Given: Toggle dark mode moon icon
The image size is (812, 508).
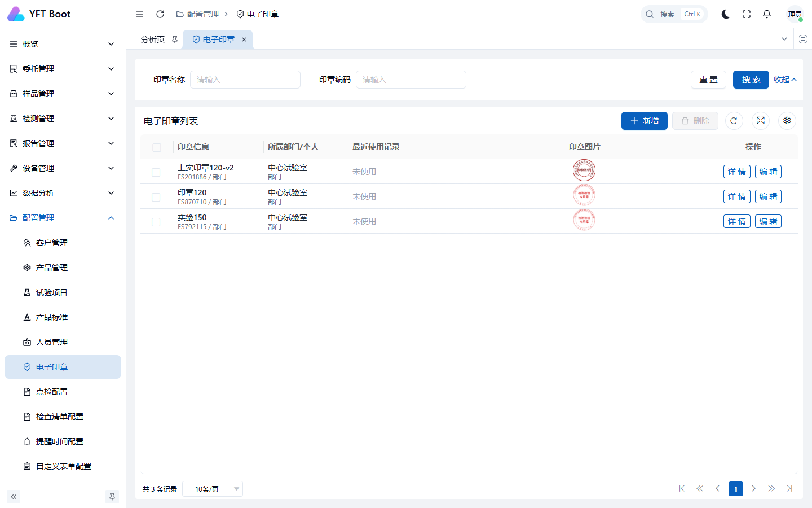Looking at the screenshot, I should coord(726,14).
